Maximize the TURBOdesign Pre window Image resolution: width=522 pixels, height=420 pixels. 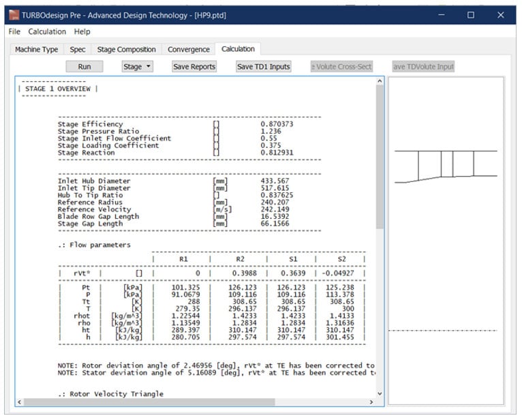[470, 14]
